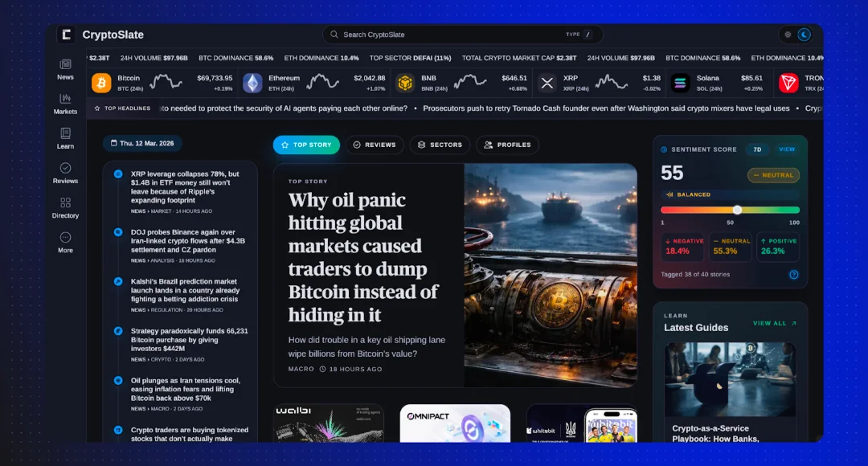Click the Bitcoin coin icon in ticker
The width and height of the screenshot is (868, 466).
pos(101,83)
